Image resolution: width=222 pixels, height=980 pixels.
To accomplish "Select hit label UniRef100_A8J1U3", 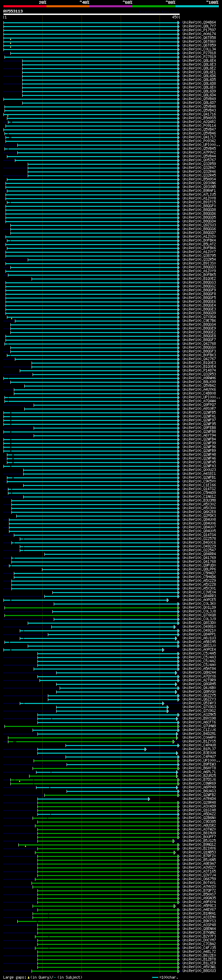I will (x=199, y=638).
